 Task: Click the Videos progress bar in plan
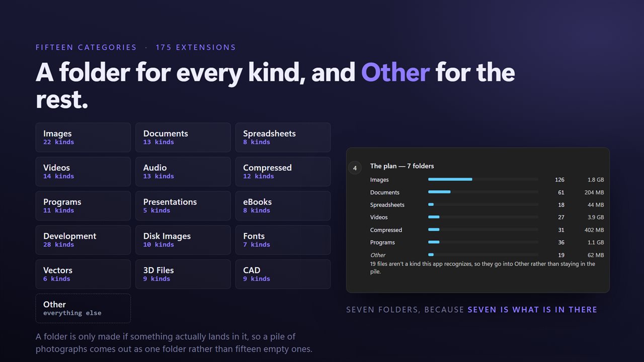tap(483, 217)
